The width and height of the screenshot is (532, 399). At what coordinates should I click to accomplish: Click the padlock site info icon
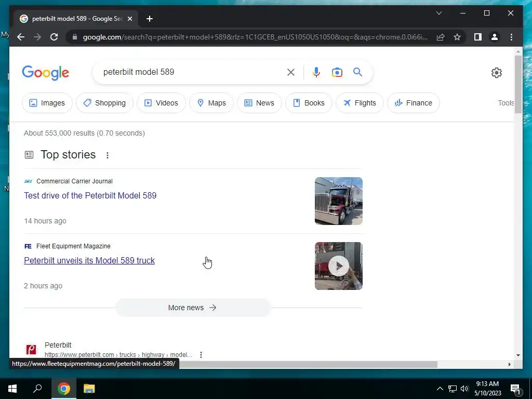pos(75,37)
